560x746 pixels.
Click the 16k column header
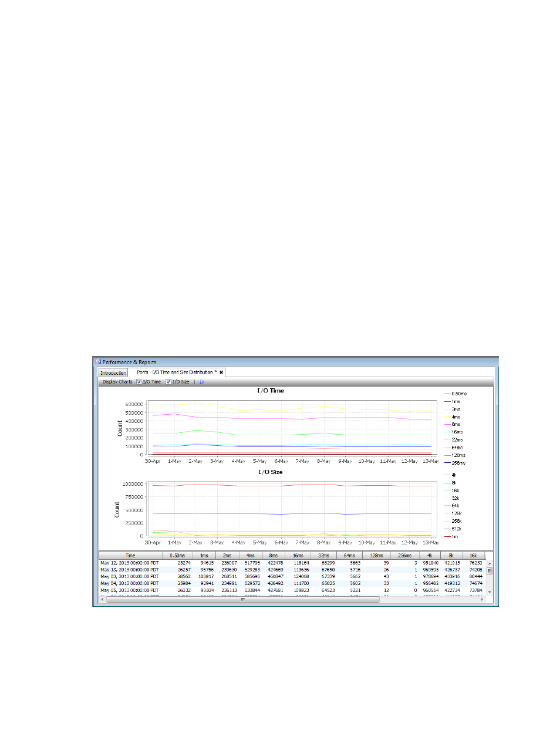(x=473, y=555)
